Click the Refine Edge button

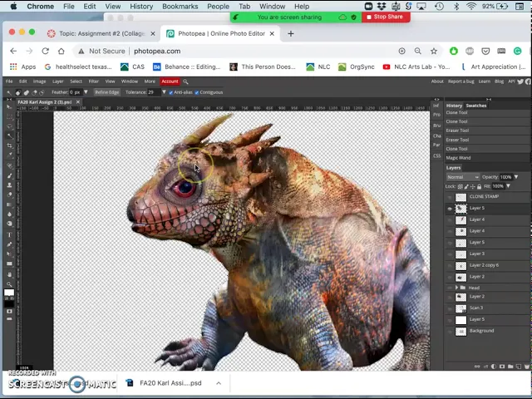point(107,92)
